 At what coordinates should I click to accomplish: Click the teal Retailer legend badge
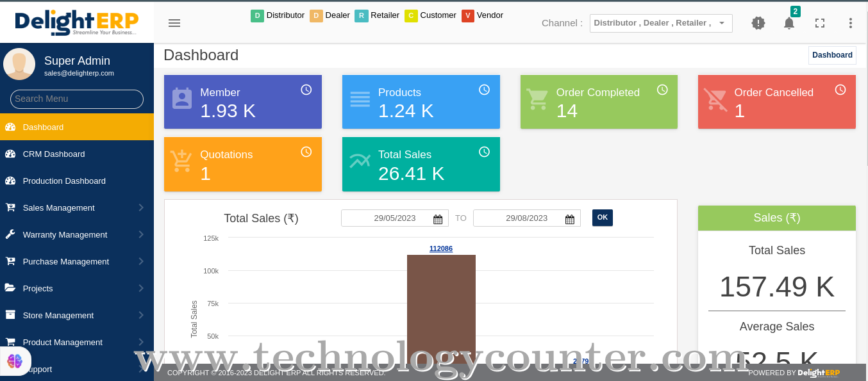pyautogui.click(x=362, y=16)
